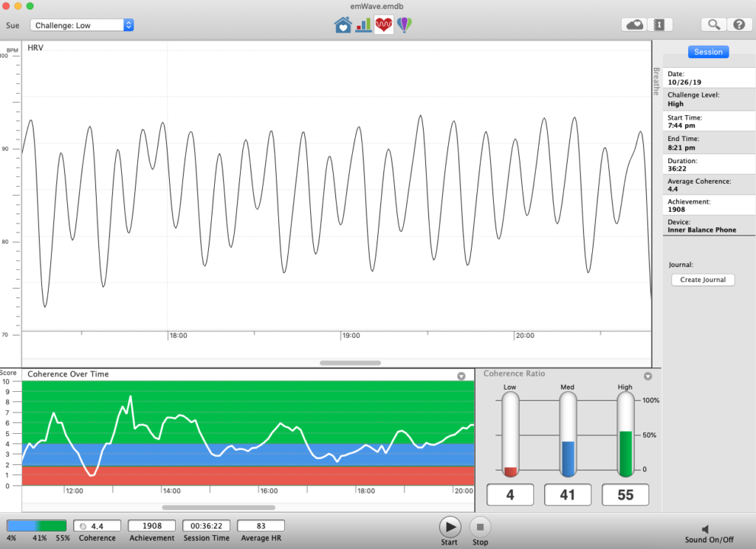
Task: Open the Challenge: Low dropdown
Action: [x=82, y=25]
